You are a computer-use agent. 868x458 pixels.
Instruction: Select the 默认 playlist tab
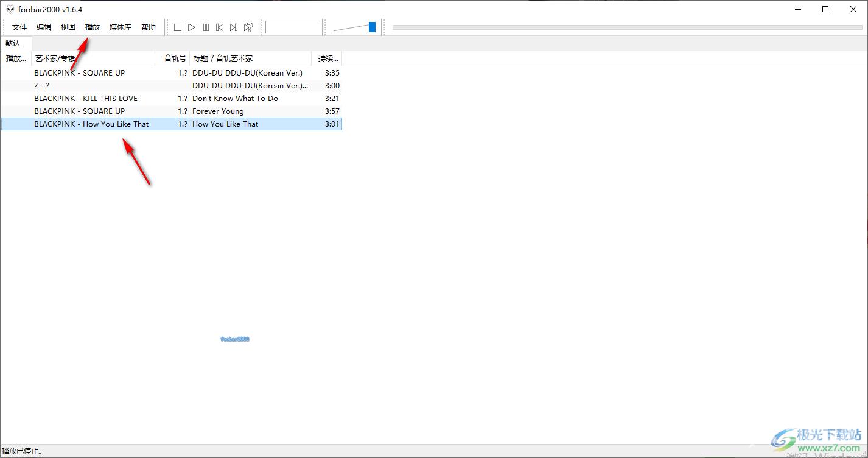(13, 43)
